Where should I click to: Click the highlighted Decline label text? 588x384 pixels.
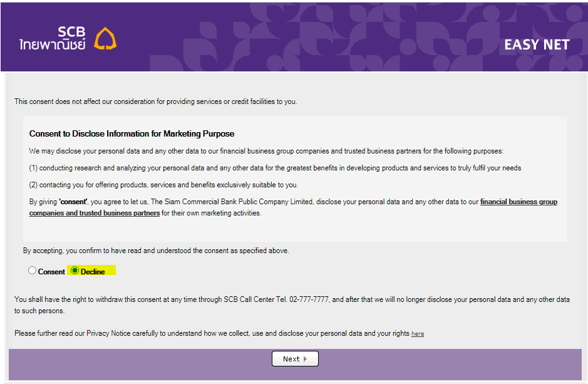coord(93,271)
